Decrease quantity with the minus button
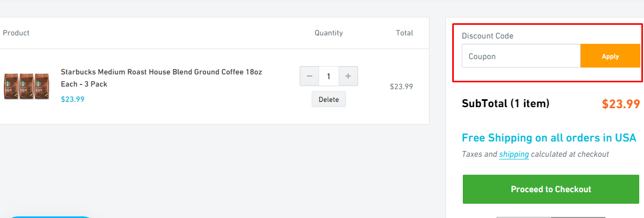This screenshot has width=644, height=218. click(x=309, y=76)
